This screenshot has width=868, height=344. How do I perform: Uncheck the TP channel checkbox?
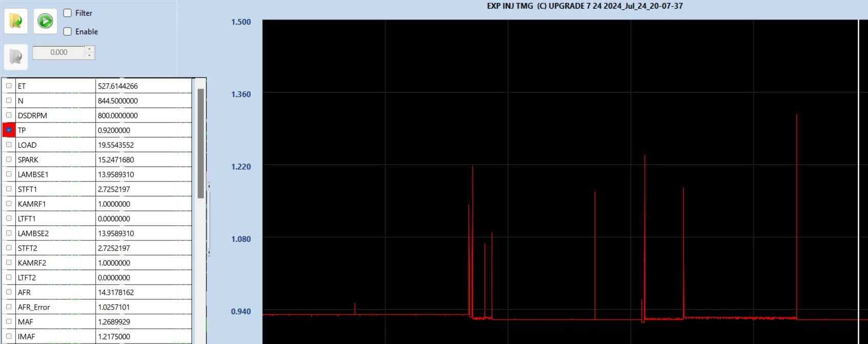(x=9, y=130)
